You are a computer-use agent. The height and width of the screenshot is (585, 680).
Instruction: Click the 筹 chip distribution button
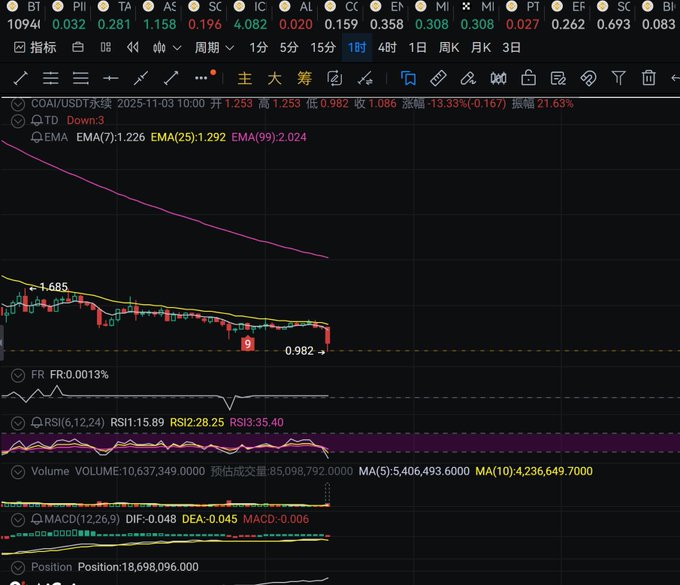304,78
